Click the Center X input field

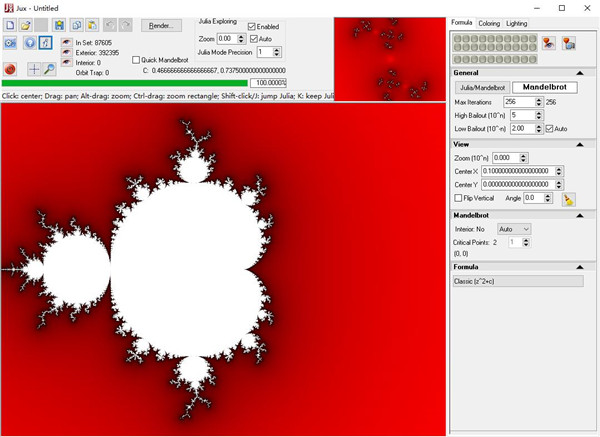coord(519,171)
